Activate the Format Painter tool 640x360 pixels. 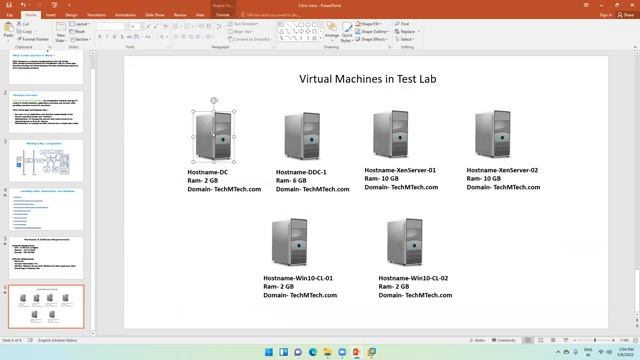33,39
